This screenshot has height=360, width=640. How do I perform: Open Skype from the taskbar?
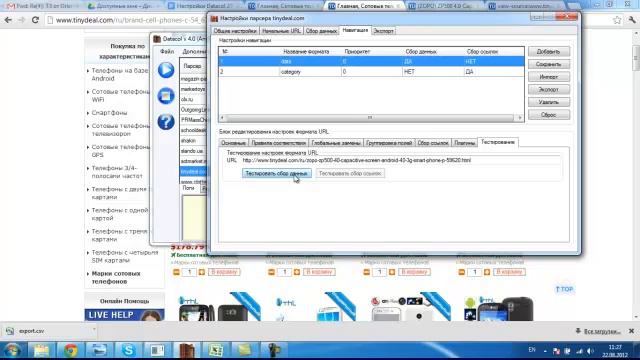128,350
